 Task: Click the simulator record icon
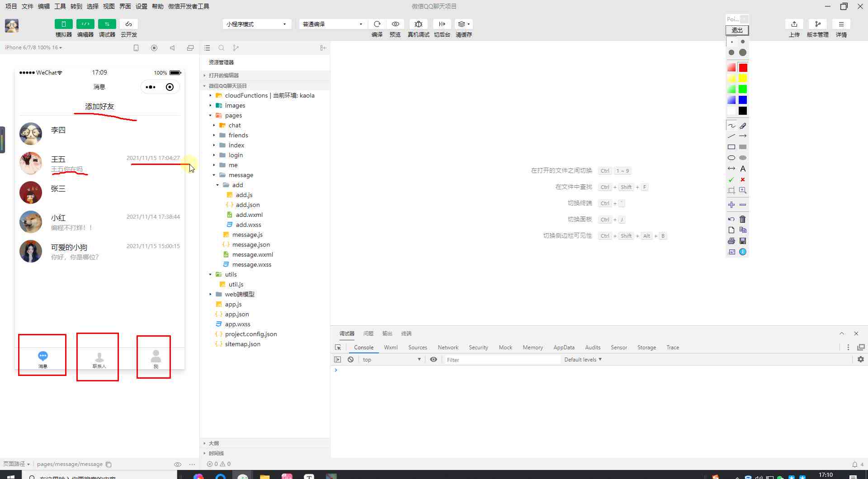coord(154,48)
